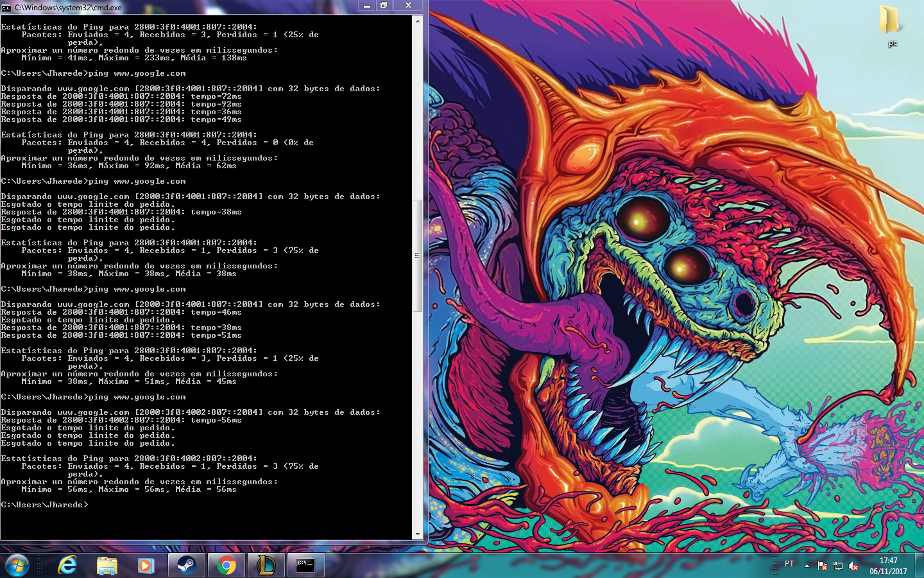Launch Google Chrome from the taskbar
Image resolution: width=924 pixels, height=578 pixels.
[x=226, y=565]
